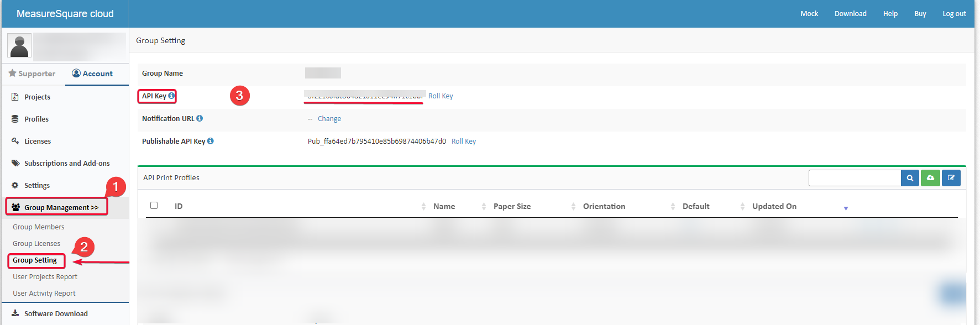This screenshot has height=325, width=980.
Task: Click the Publishable API Key info icon
Action: (211, 141)
